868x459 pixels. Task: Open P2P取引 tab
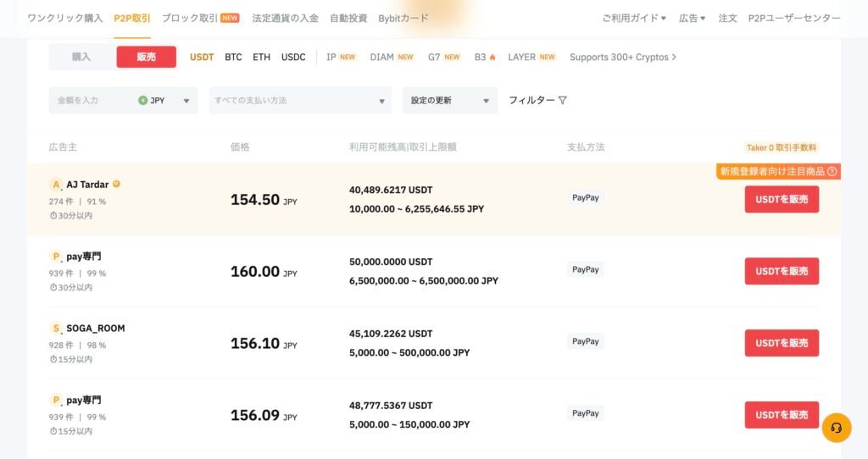pos(131,19)
